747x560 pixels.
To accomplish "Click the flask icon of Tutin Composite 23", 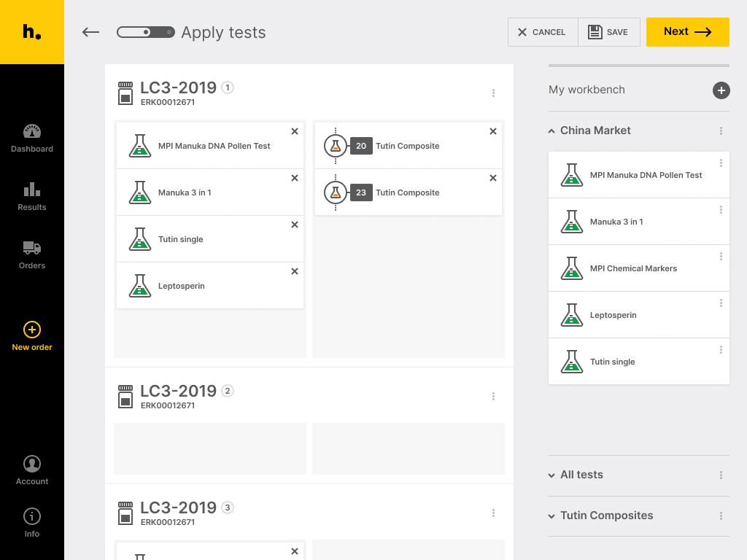I will pyautogui.click(x=336, y=192).
